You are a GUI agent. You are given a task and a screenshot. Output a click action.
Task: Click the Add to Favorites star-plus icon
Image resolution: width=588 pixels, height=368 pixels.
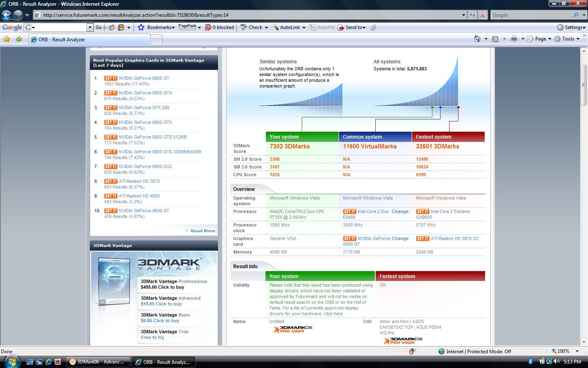click(19, 39)
